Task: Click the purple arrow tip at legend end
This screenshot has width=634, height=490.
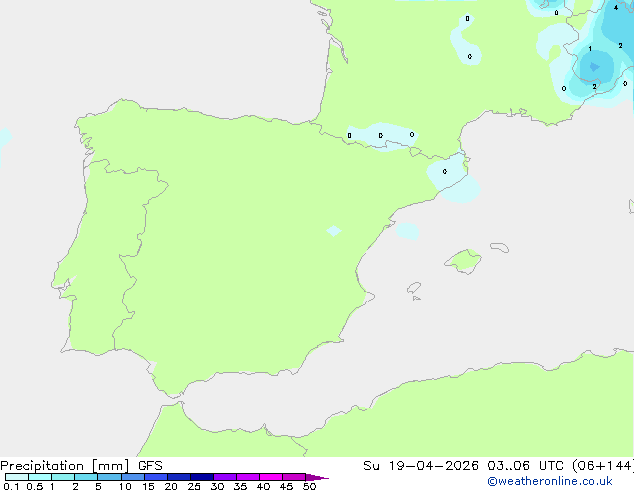Action: pos(317,477)
